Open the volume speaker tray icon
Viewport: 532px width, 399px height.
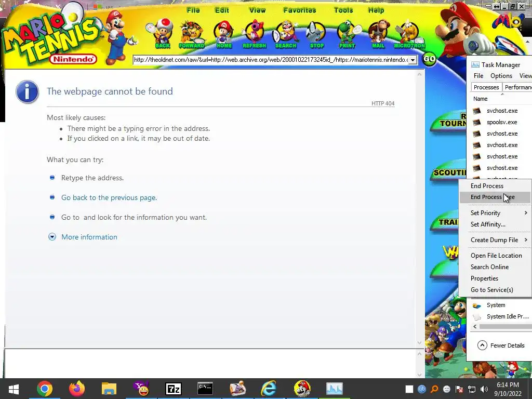484,389
